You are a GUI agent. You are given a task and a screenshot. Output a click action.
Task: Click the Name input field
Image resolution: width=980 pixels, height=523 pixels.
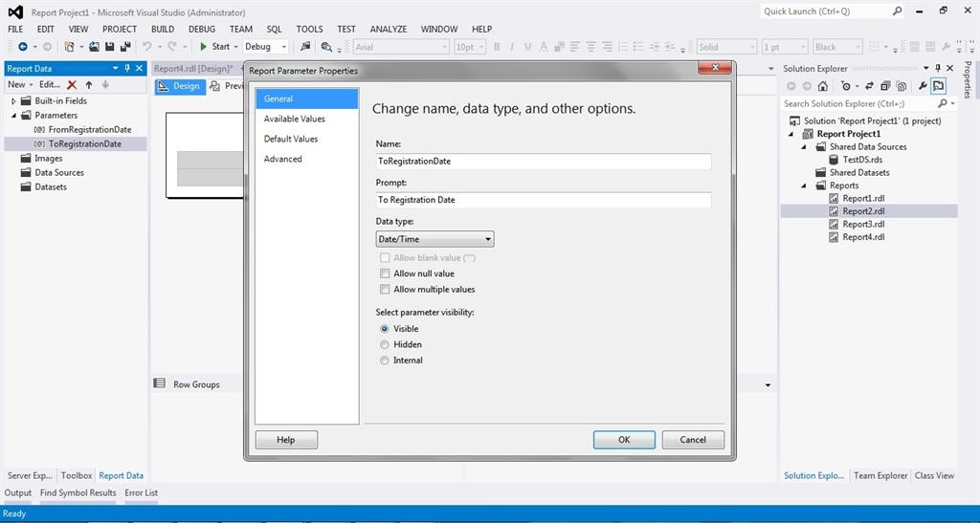click(x=544, y=161)
